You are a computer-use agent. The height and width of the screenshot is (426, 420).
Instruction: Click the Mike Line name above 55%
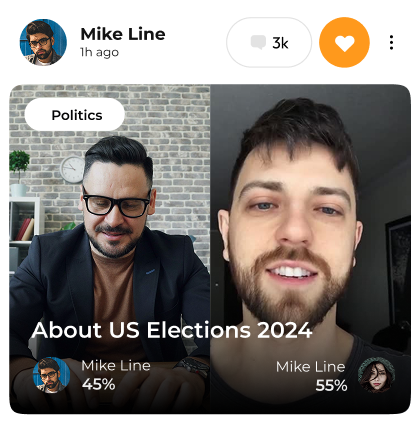click(x=310, y=367)
